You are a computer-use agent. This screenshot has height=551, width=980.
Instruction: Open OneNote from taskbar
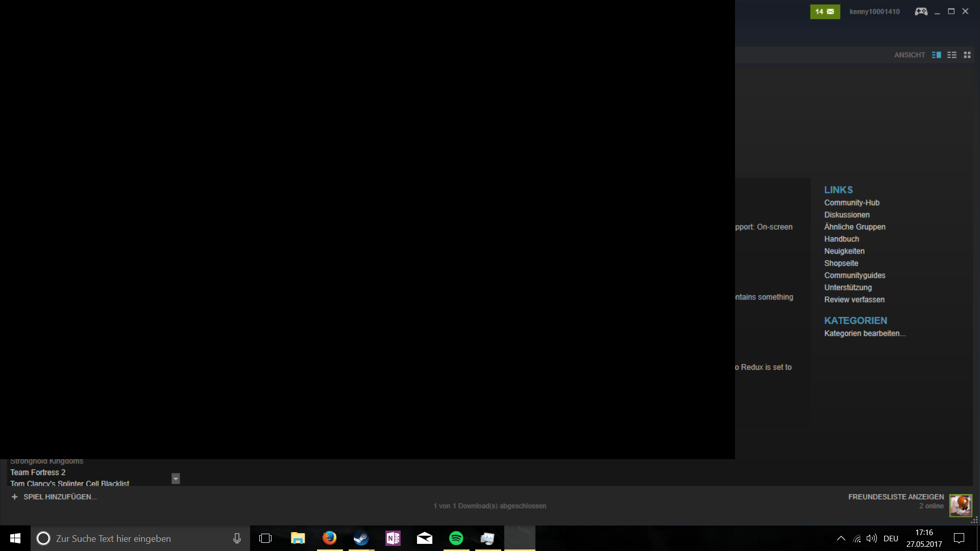(393, 538)
